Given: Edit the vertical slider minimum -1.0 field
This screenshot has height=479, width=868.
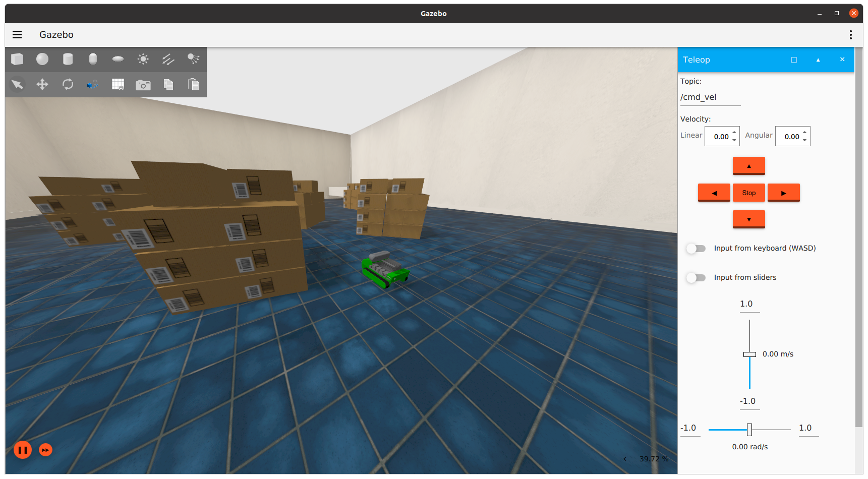Looking at the screenshot, I should 749,402.
